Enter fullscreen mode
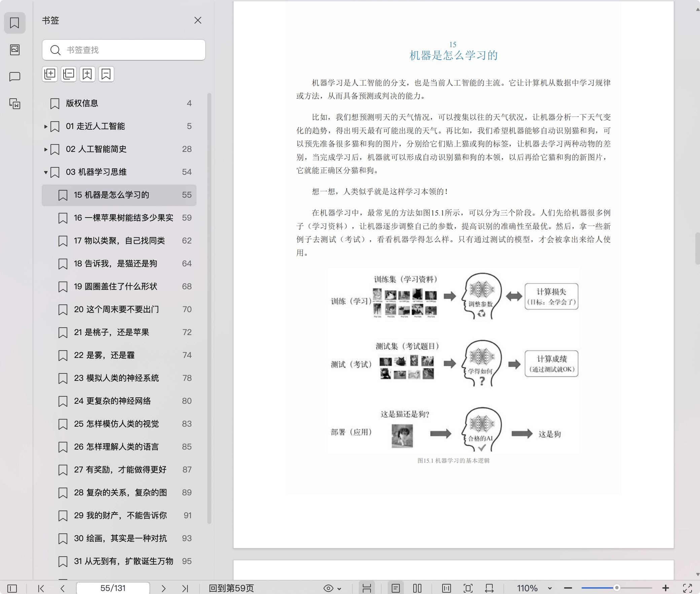This screenshot has width=700, height=594. pos(687,588)
